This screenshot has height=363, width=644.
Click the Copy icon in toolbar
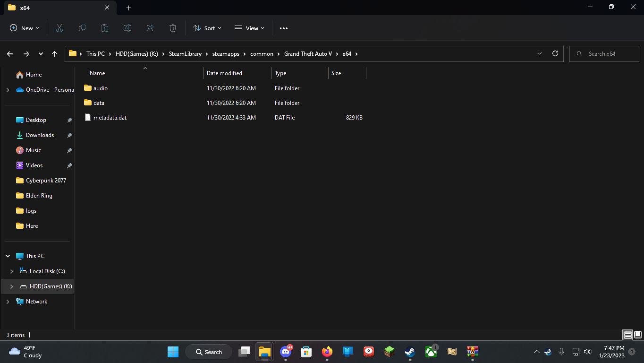click(x=82, y=28)
